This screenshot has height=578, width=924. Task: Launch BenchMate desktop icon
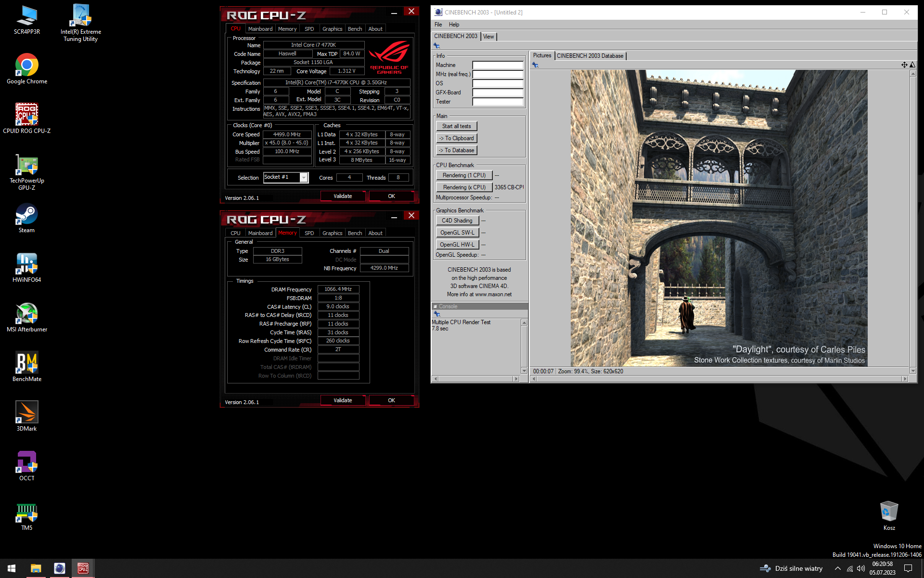pyautogui.click(x=27, y=367)
